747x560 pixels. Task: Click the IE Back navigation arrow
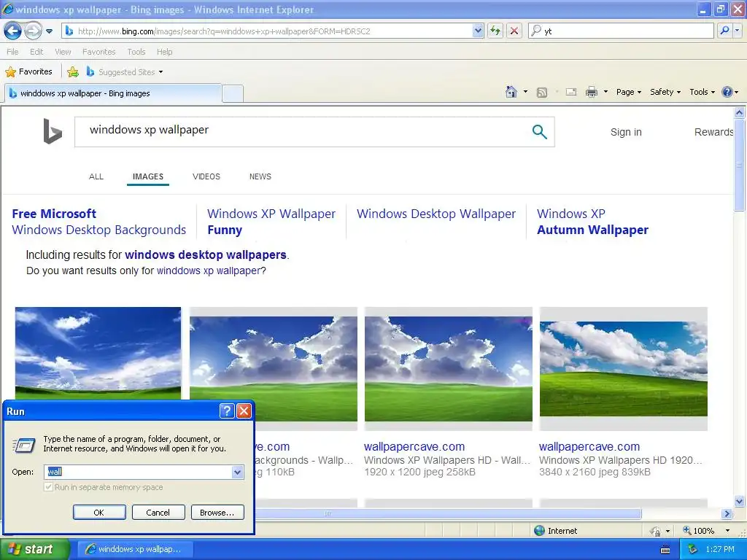[x=13, y=31]
